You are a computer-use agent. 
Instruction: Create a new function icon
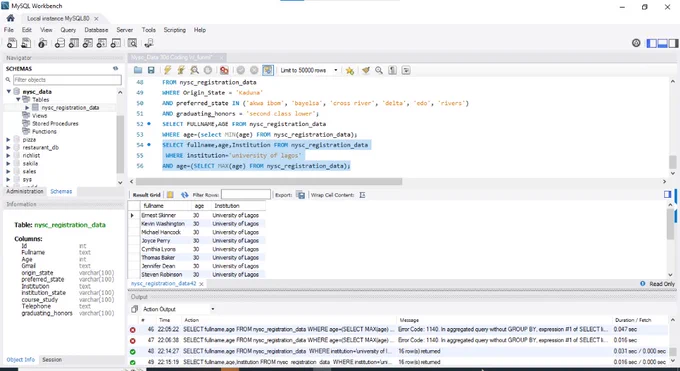(115, 43)
